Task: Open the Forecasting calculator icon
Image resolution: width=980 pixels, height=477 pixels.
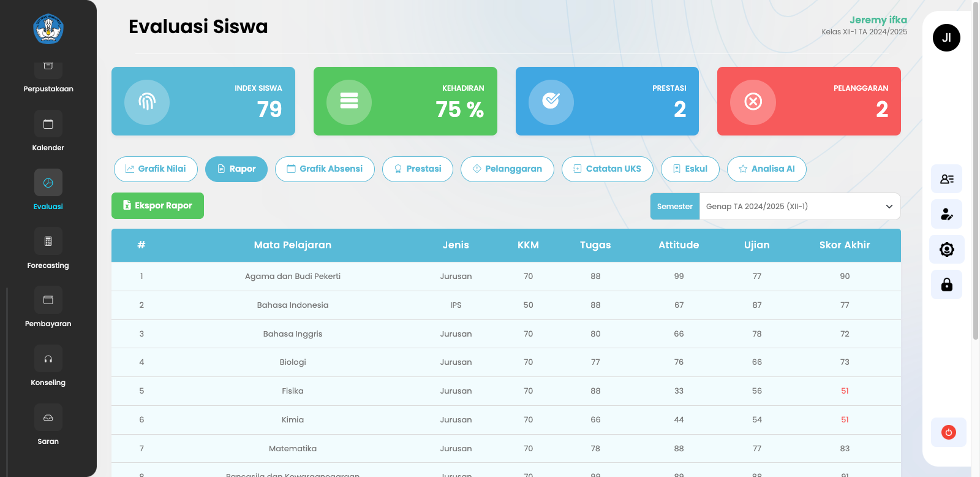Action: click(48, 242)
